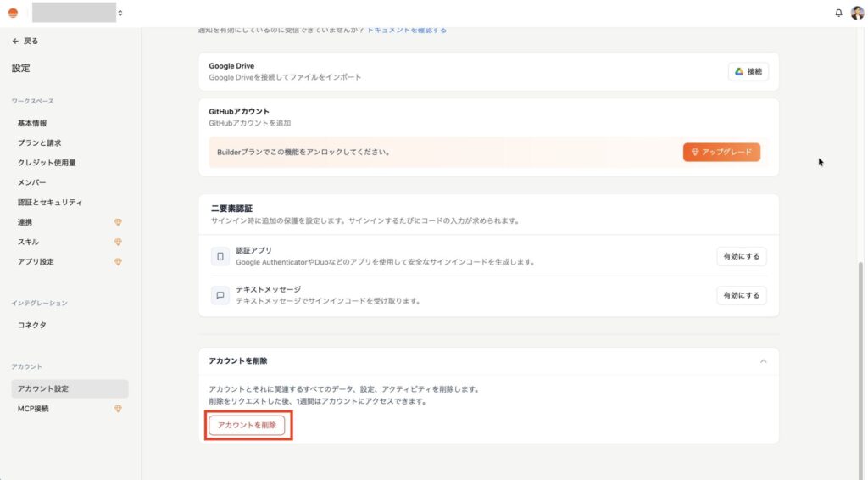
Task: Open the ドキュメントを確認する link
Action: point(406,30)
